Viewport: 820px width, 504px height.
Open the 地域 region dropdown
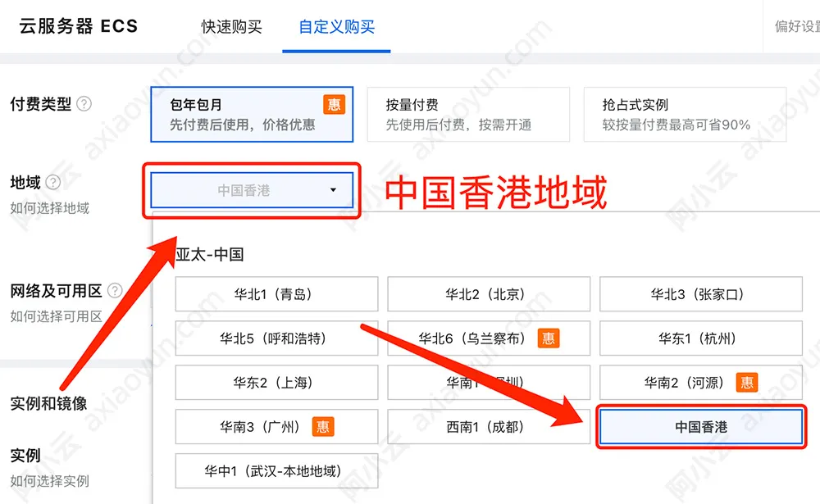(252, 190)
